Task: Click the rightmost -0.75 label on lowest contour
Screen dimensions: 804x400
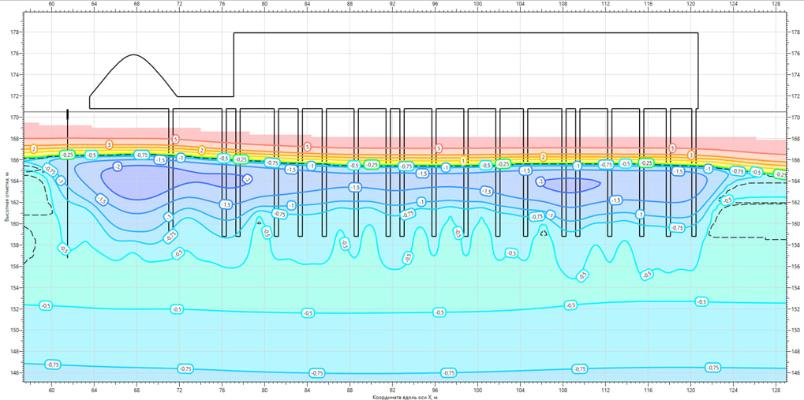Action: click(x=714, y=367)
